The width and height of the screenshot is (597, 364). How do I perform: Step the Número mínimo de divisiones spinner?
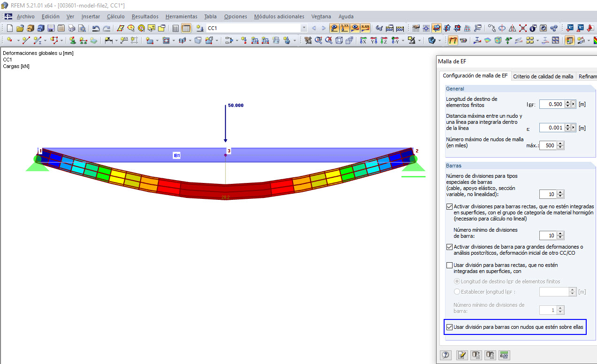pos(561,235)
